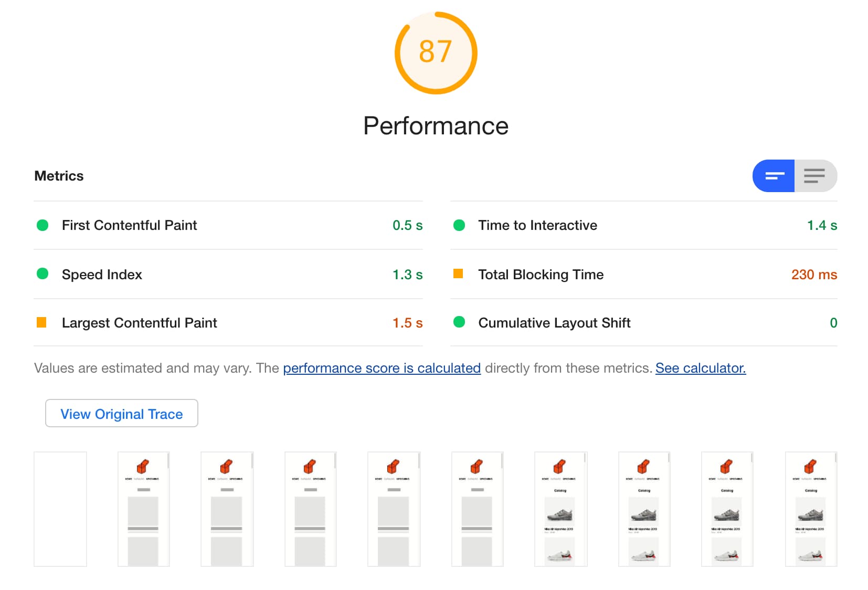Click the green Cumulative Layout Shift dot

coord(459,322)
